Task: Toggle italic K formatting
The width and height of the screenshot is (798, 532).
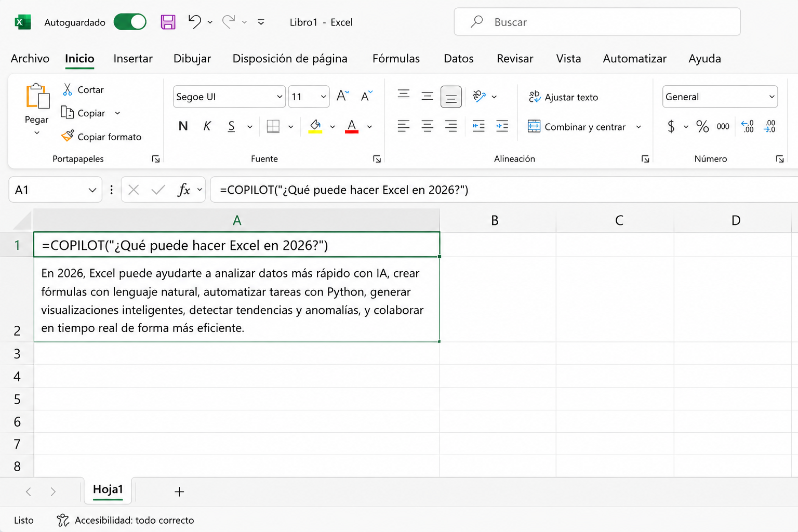Action: (x=207, y=126)
